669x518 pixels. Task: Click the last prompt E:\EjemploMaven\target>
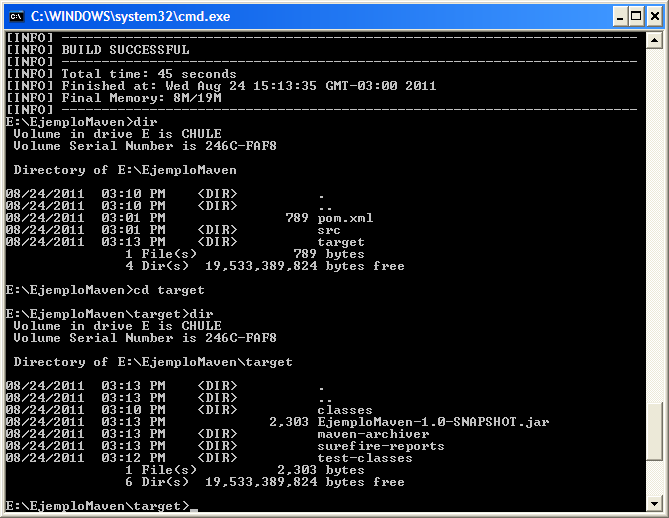pyautogui.click(x=97, y=506)
